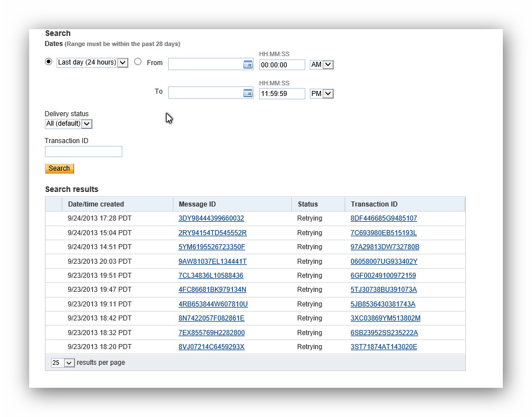The width and height of the screenshot is (532, 417).
Task: Select the Last day preset radio button
Action: [x=48, y=62]
